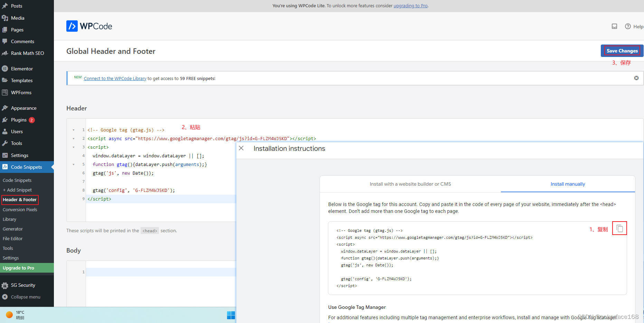Click the Appearance brush icon
Image resolution: width=644 pixels, height=323 pixels.
pyautogui.click(x=5, y=108)
